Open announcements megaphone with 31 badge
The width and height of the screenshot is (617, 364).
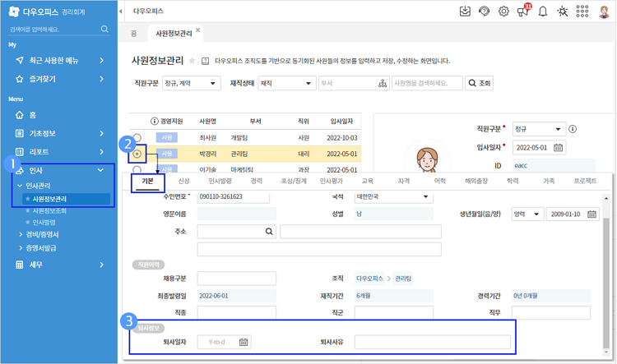(x=523, y=12)
